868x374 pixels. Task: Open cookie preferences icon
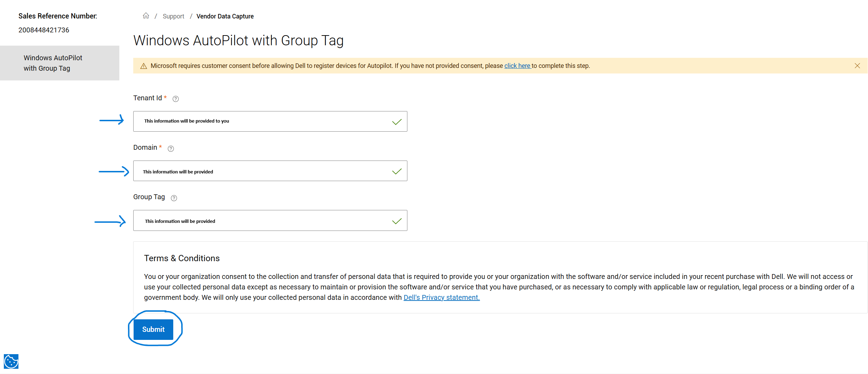click(11, 361)
